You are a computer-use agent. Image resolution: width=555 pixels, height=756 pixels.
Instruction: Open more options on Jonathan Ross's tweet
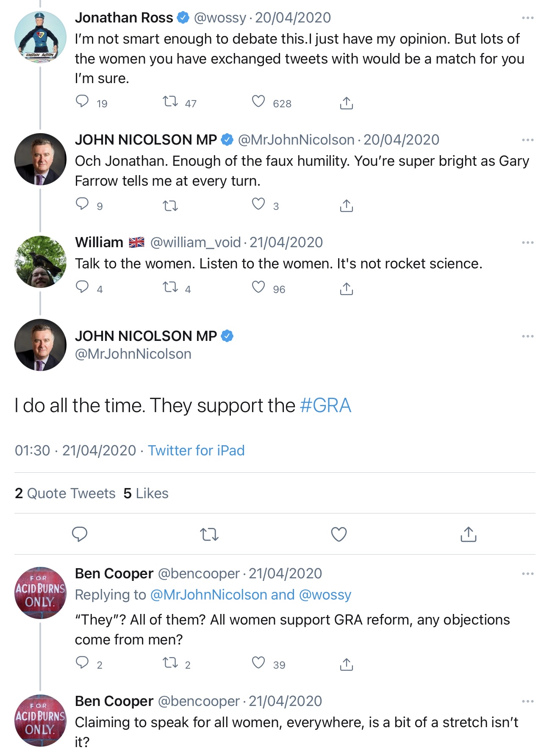[x=527, y=18]
